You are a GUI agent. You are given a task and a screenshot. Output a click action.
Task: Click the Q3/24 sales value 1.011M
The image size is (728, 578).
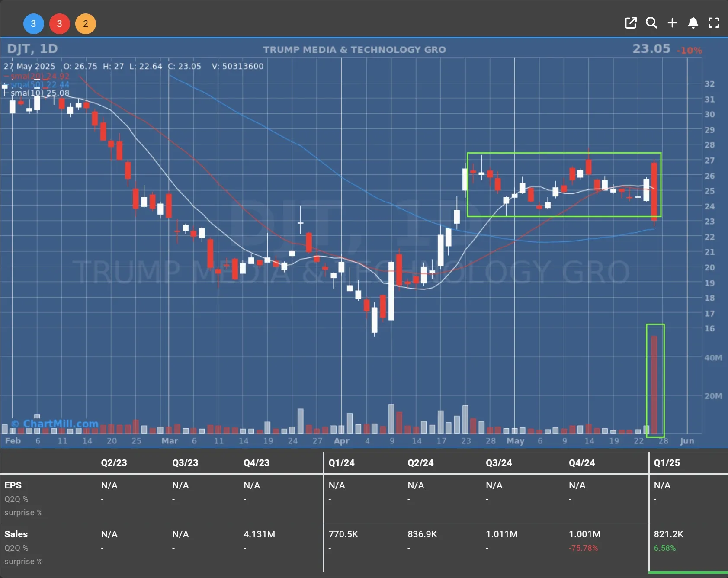tap(502, 534)
